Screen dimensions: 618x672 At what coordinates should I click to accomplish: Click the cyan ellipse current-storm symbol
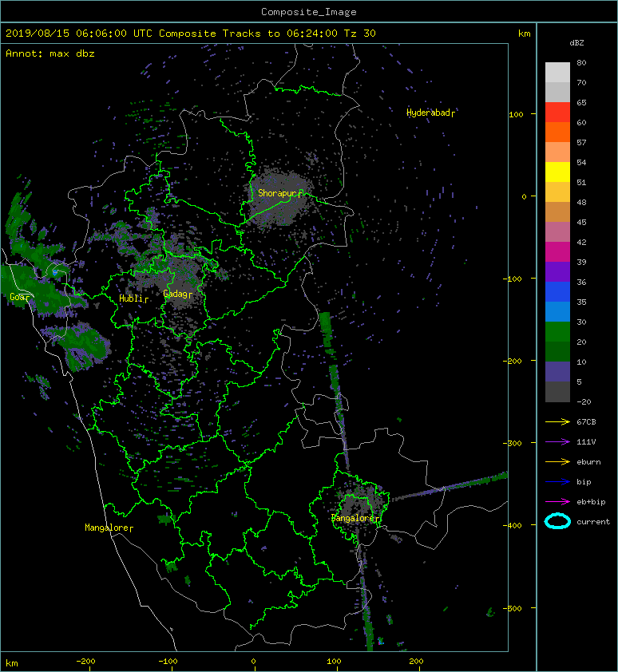[x=557, y=521]
